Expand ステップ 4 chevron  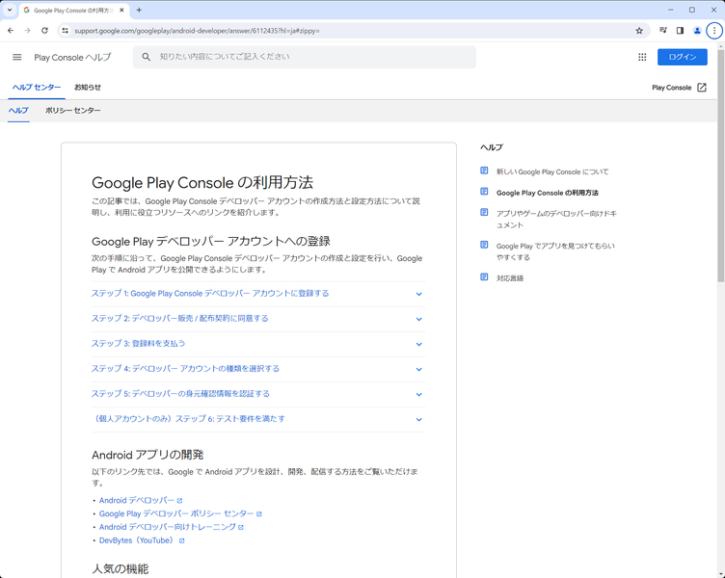pos(419,369)
